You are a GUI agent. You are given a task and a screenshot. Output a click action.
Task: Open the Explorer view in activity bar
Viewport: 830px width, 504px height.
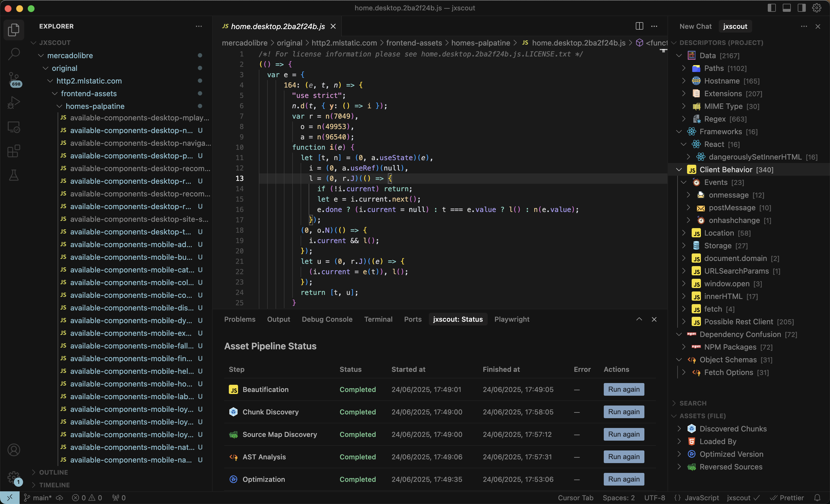coord(14,30)
